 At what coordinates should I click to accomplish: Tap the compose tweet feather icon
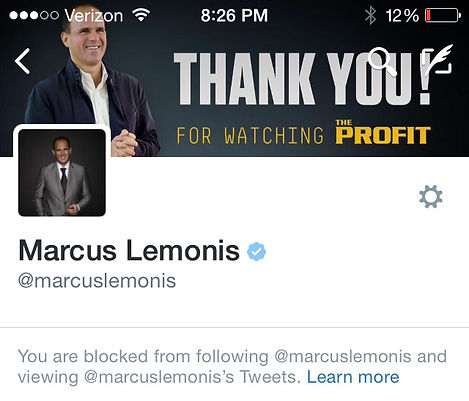point(437,59)
